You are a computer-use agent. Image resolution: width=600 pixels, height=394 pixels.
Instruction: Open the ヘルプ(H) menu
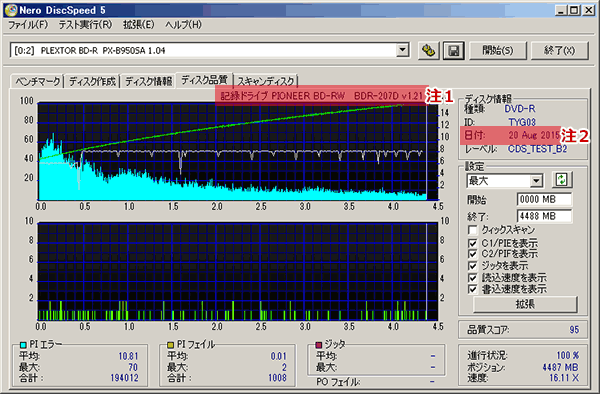[183, 25]
